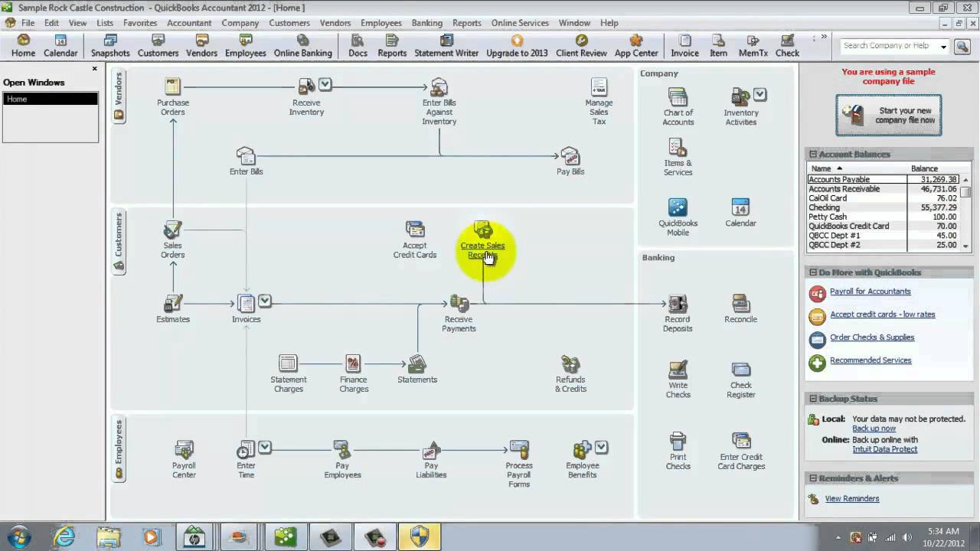Click the View Reminders link

(x=852, y=499)
